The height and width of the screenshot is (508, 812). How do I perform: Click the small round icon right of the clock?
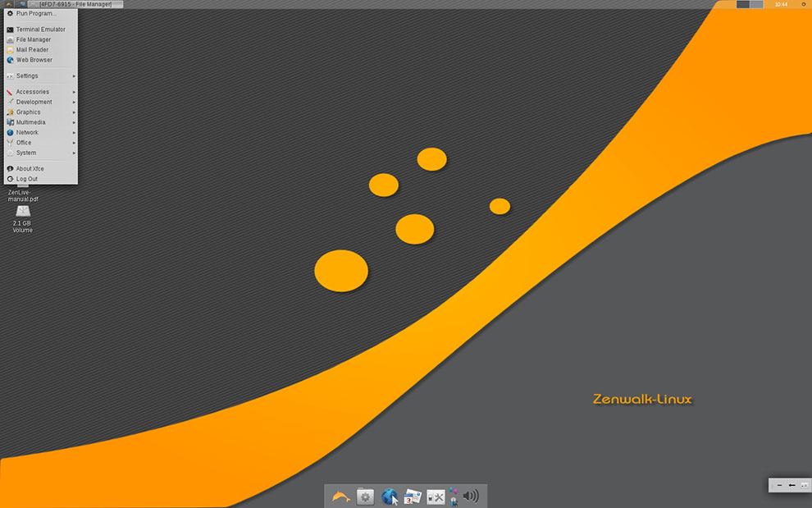click(x=804, y=4)
